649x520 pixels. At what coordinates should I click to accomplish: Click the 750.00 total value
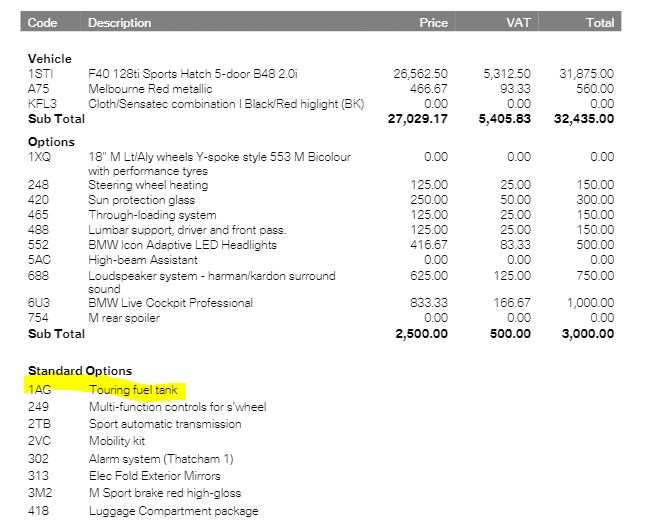click(595, 275)
